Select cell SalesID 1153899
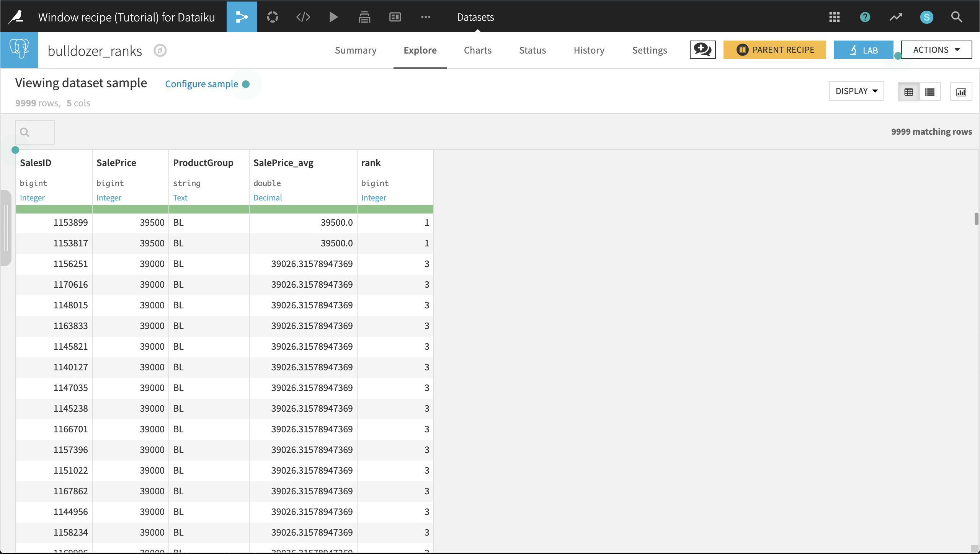This screenshot has height=554, width=980. (x=54, y=223)
